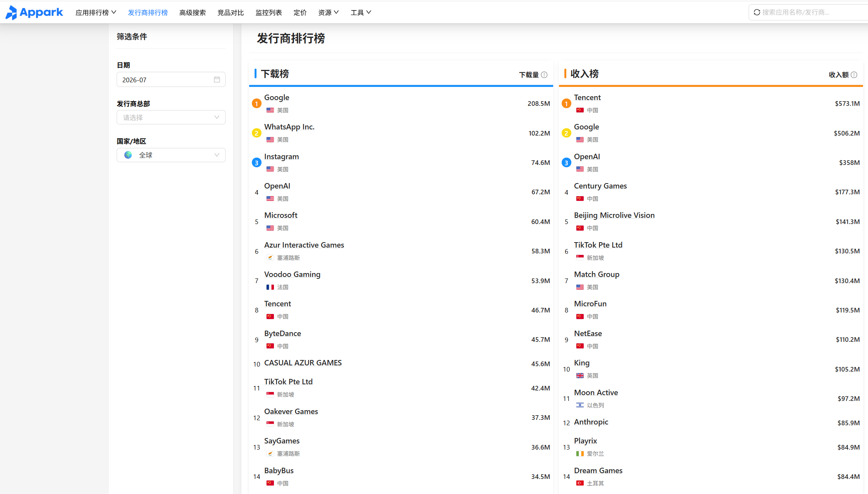Click the date field showing 2026-07
The image size is (868, 494).
[171, 80]
